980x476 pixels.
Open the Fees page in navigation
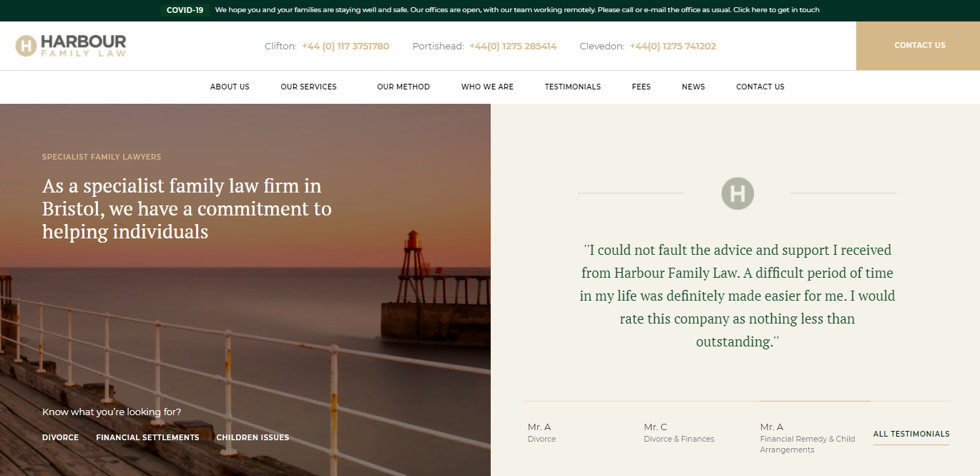[642, 87]
